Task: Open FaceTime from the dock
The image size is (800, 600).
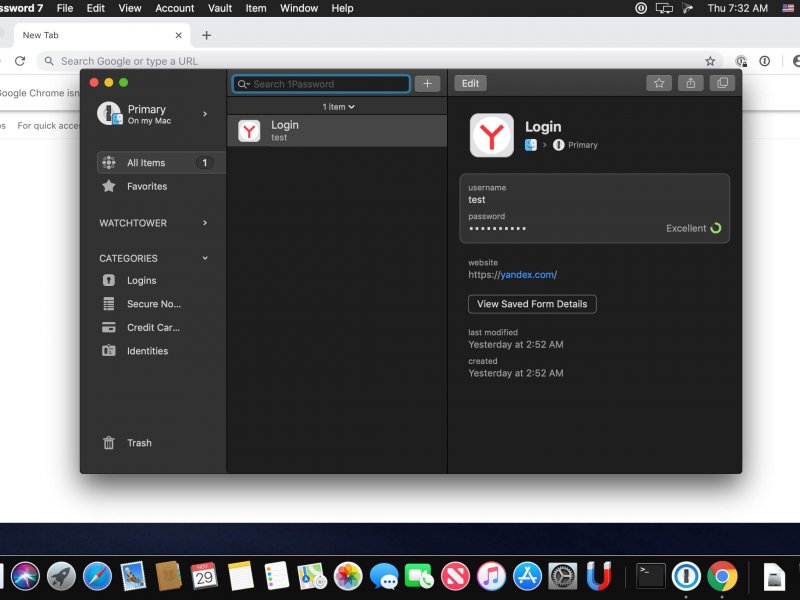Action: 419,577
